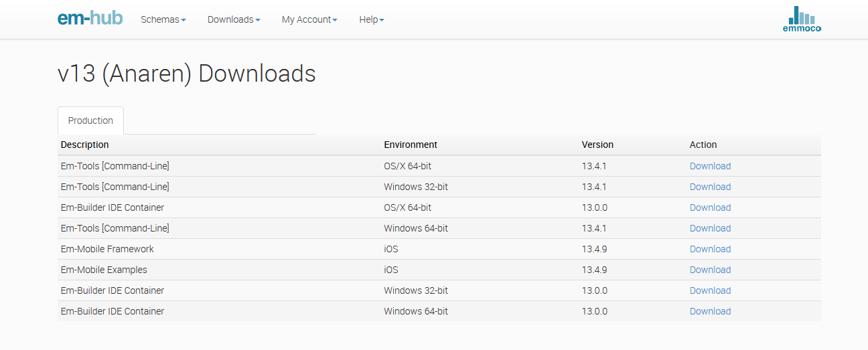Click the Windows 64-bit cell in Em-Tools row
The image size is (868, 350).
(x=416, y=228)
